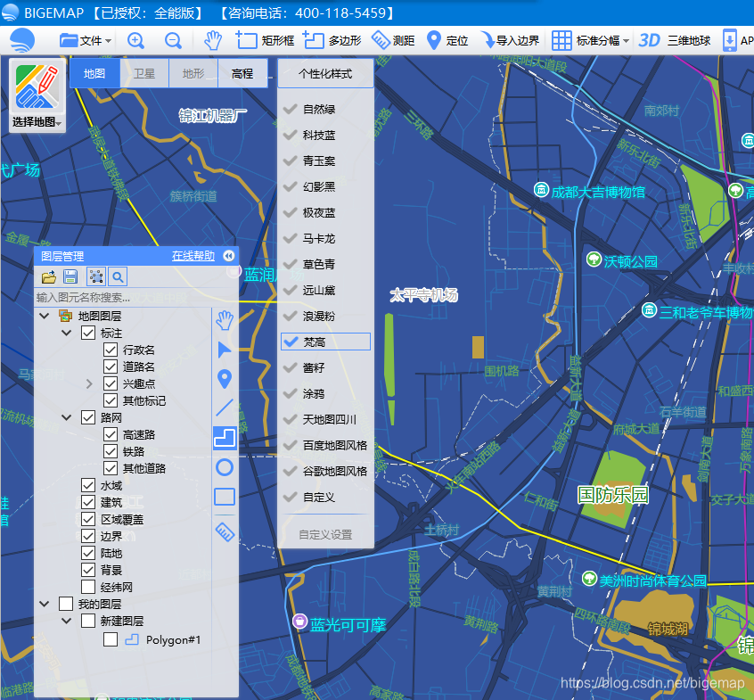Collapse the 新建图层 tree node

coord(67,622)
